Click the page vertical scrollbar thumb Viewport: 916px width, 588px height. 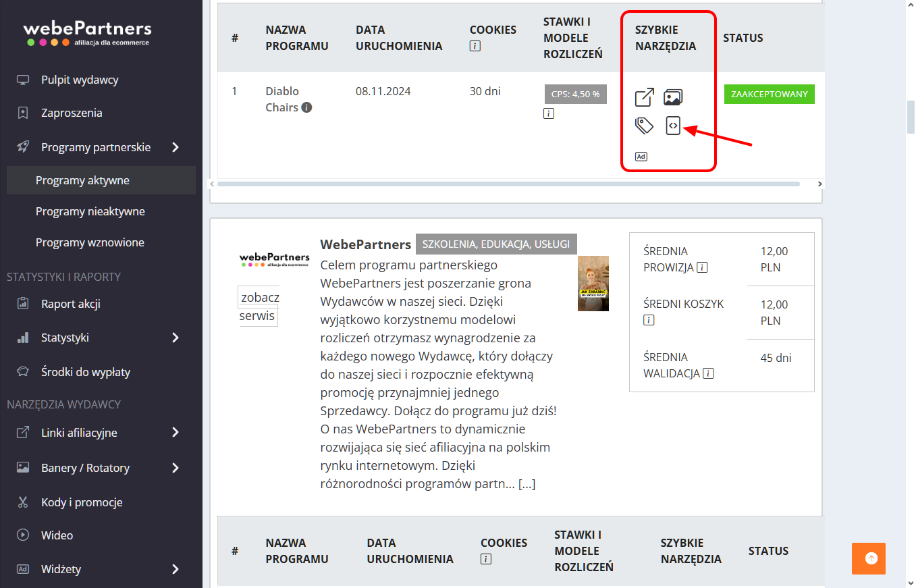click(x=911, y=117)
